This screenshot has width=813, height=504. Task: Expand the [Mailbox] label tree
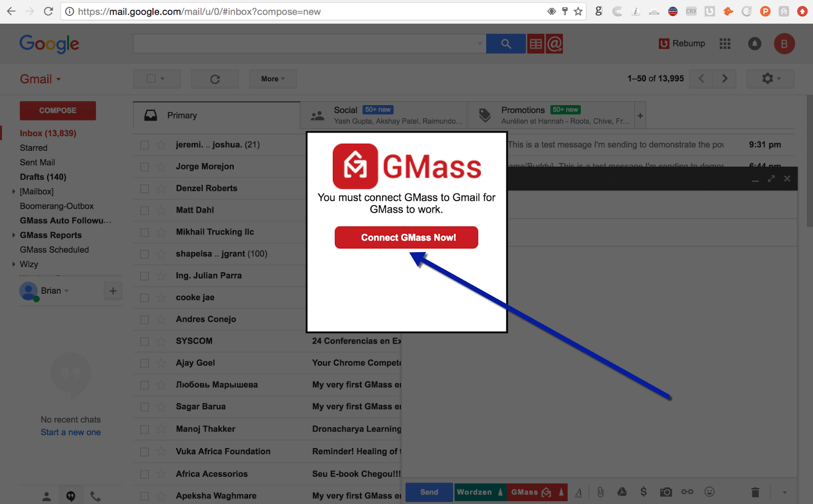click(13, 192)
